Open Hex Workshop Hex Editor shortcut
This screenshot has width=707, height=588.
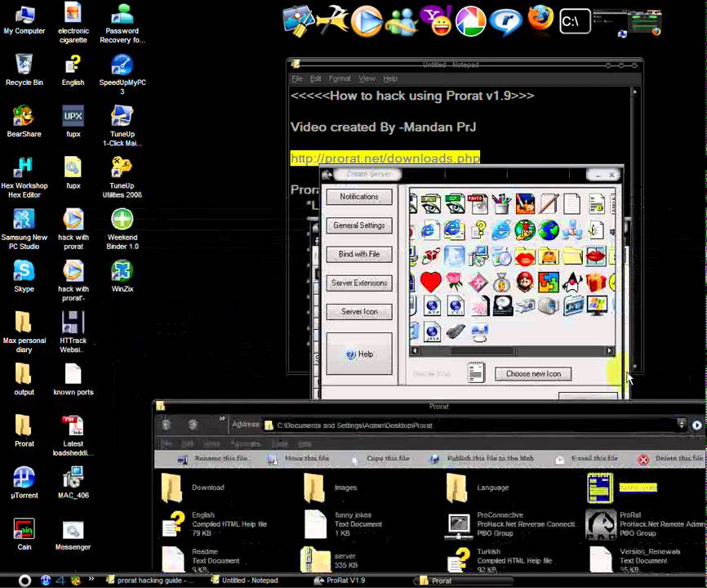point(24,178)
